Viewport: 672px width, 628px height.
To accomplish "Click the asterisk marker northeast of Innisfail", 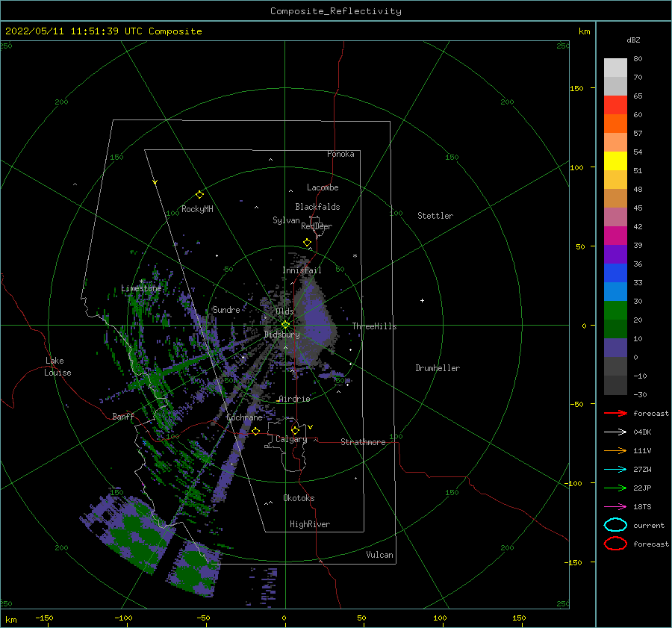I will coord(355,256).
